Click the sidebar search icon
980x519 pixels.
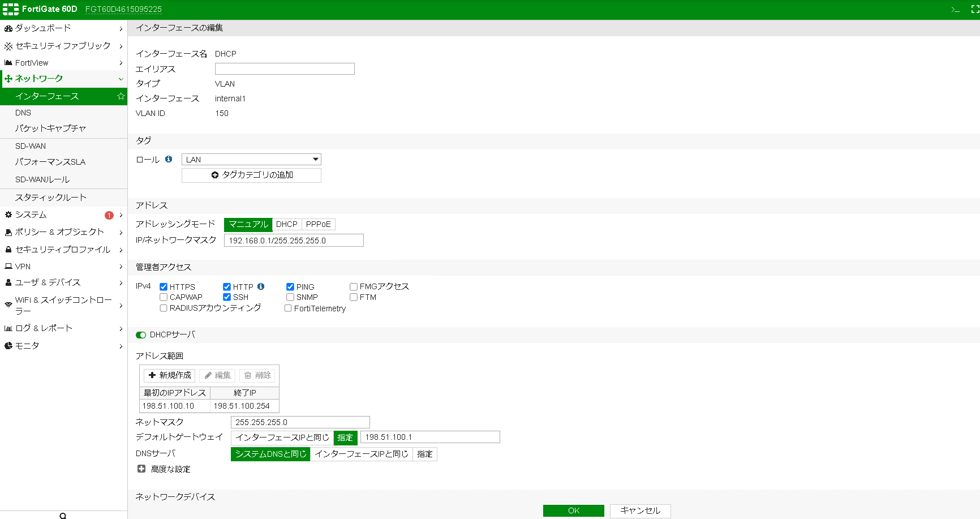click(x=63, y=516)
